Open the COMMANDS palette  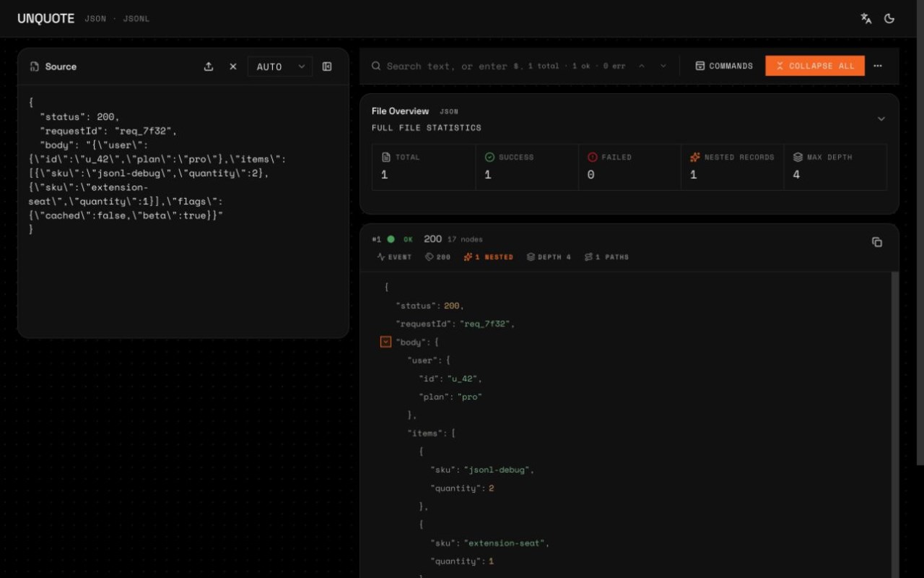point(724,66)
